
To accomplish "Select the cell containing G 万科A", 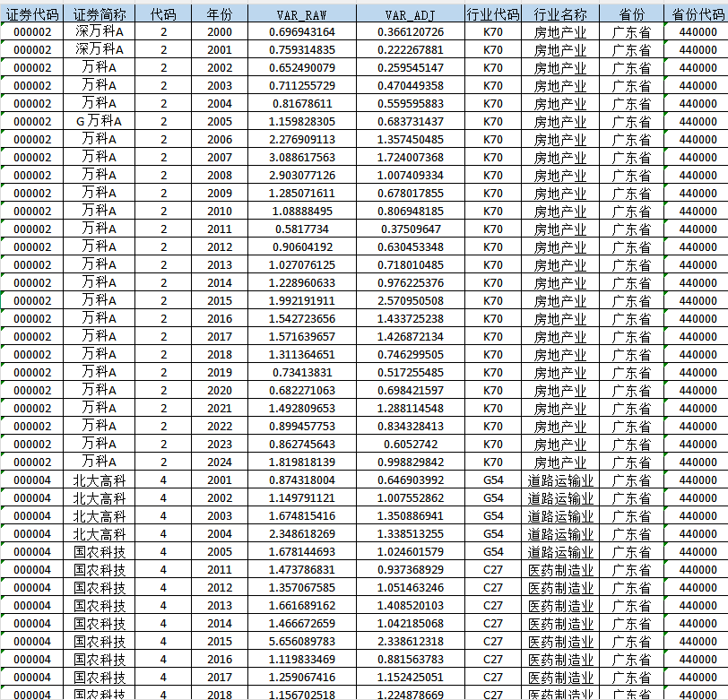I will tap(100, 122).
